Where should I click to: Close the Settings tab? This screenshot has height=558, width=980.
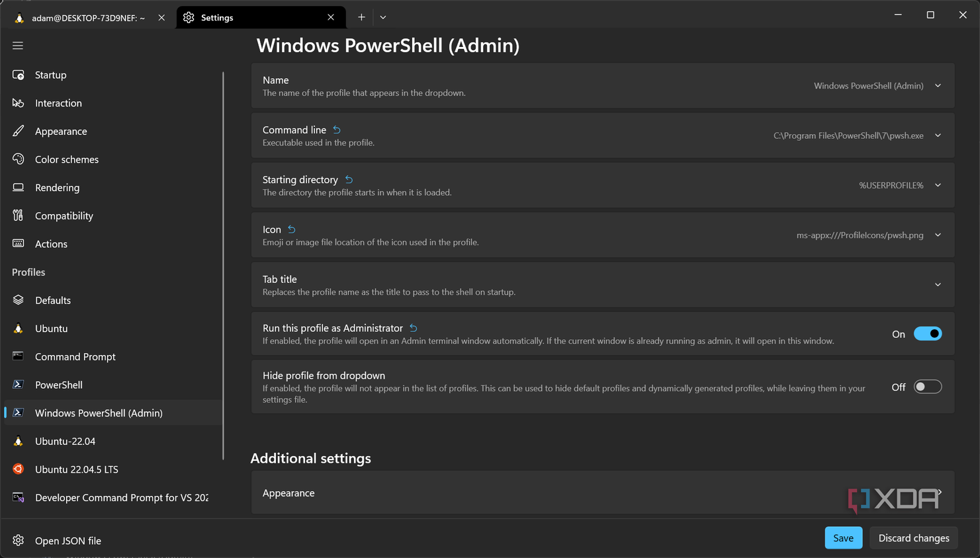click(331, 17)
